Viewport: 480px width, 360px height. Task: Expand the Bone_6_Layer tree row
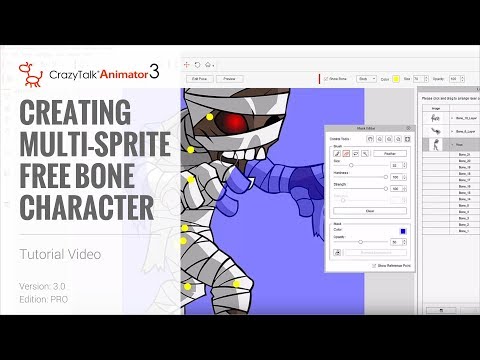pos(452,131)
